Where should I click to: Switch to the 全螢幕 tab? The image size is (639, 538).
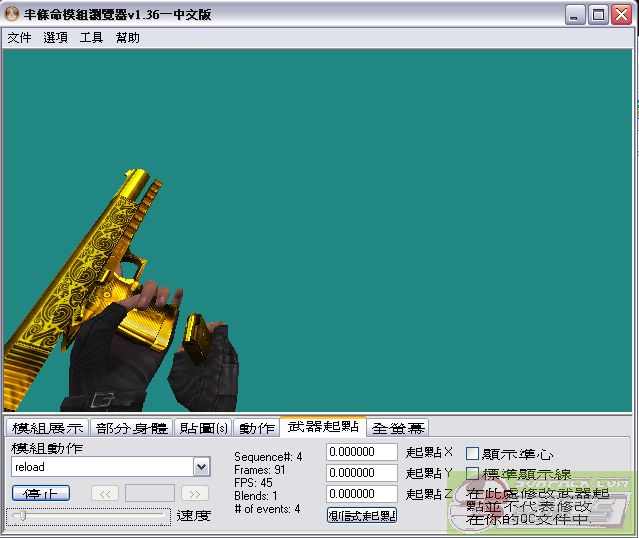pos(397,428)
